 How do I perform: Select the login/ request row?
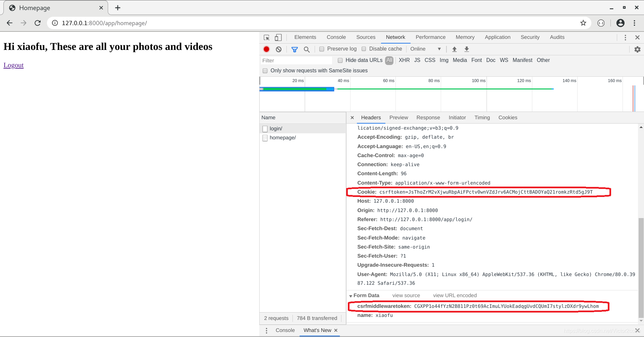point(303,129)
